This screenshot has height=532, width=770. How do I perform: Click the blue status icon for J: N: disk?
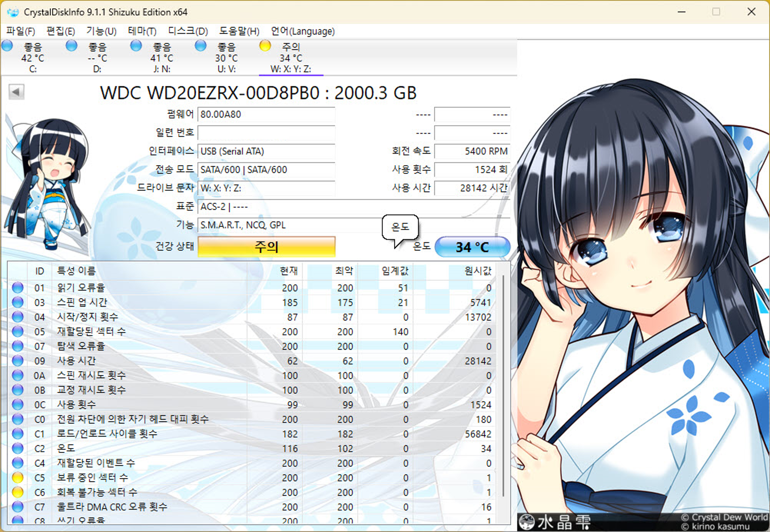point(136,46)
